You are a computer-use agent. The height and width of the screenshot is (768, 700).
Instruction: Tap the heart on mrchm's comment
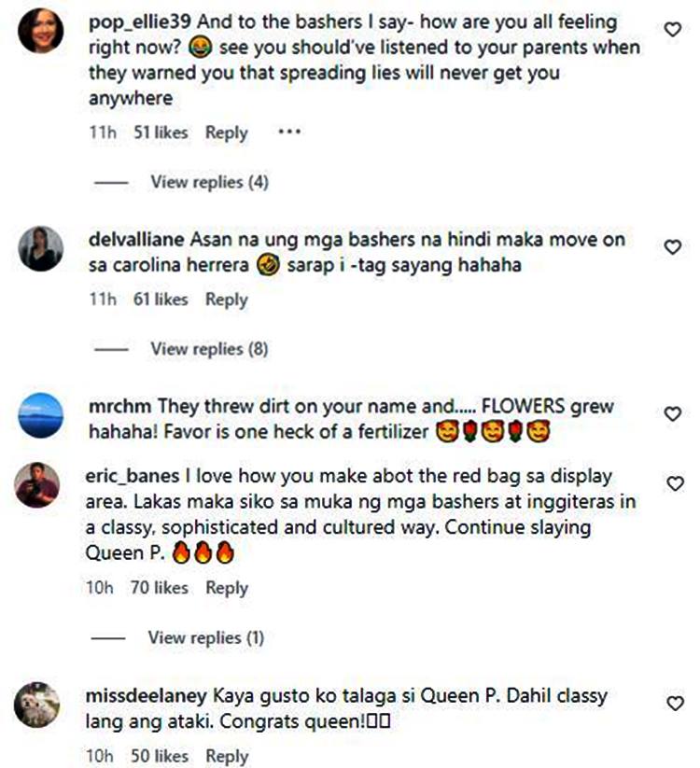pyautogui.click(x=671, y=413)
